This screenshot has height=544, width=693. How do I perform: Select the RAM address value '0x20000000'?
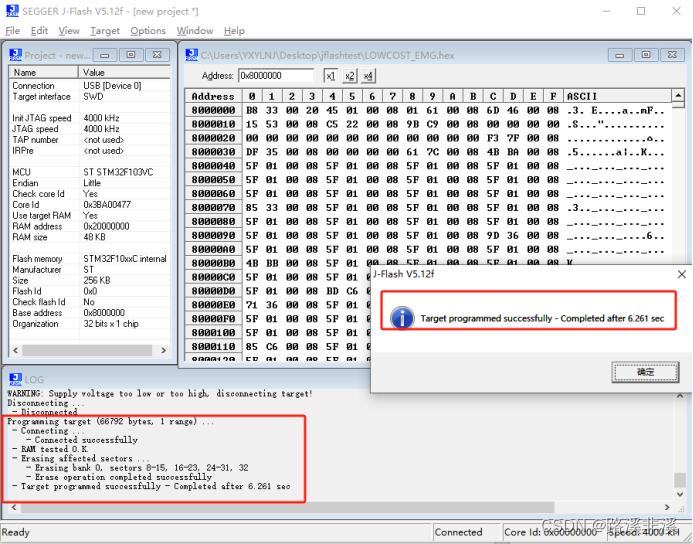(106, 226)
